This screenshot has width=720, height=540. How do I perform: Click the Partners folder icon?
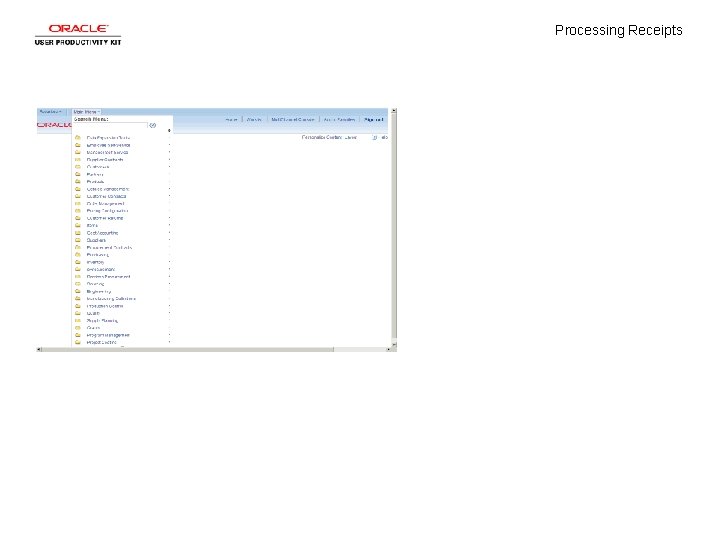78,174
